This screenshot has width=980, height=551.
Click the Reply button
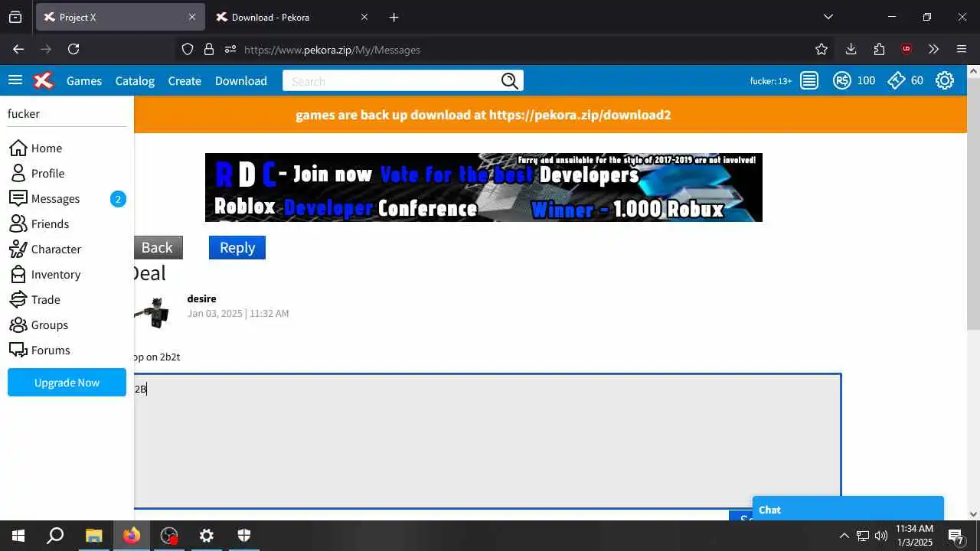coord(237,247)
